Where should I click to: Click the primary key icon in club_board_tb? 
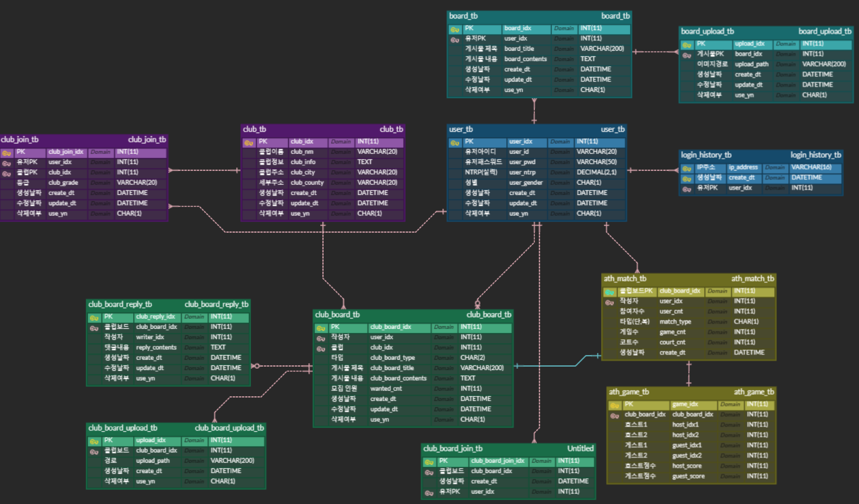tap(321, 328)
